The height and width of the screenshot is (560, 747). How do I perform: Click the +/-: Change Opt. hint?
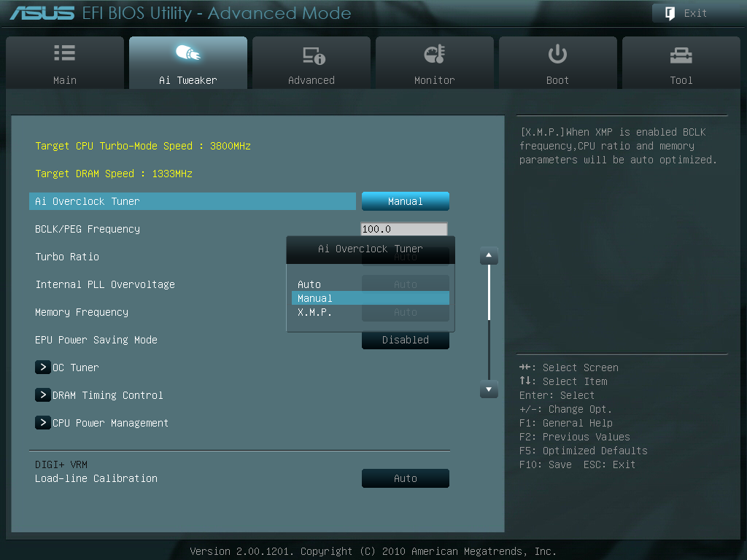pos(565,409)
